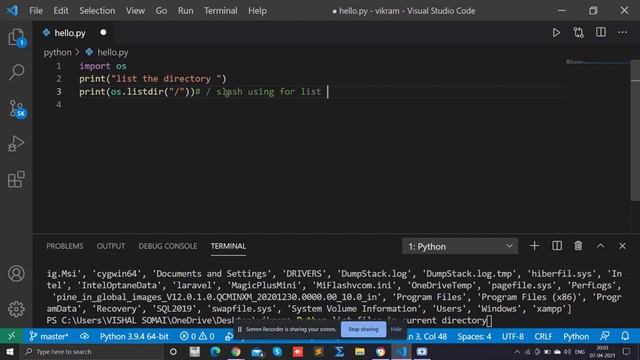Open notifications bell icon
This screenshot has height=360, width=640.
tap(625, 336)
